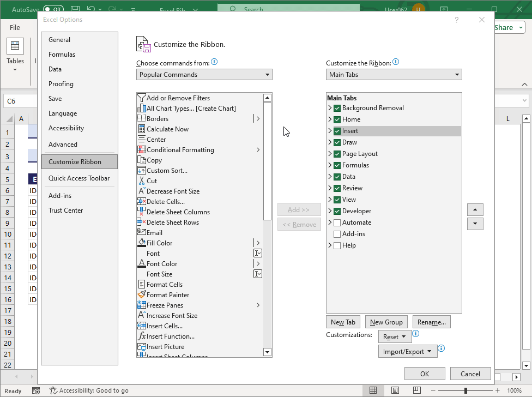Click the New Tab button
Viewport: 532px width, 397px height.
tap(343, 322)
